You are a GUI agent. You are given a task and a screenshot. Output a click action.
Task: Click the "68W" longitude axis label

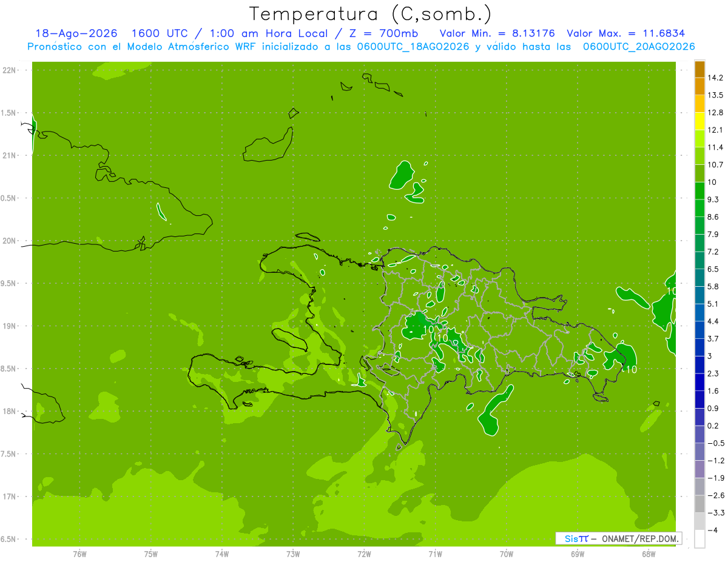tap(649, 554)
